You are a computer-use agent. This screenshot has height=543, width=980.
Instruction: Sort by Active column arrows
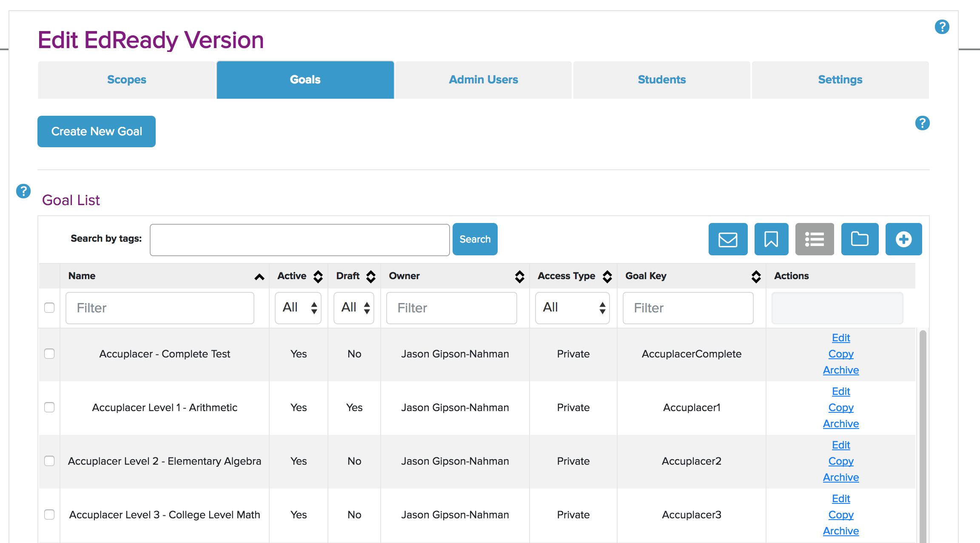tap(318, 277)
